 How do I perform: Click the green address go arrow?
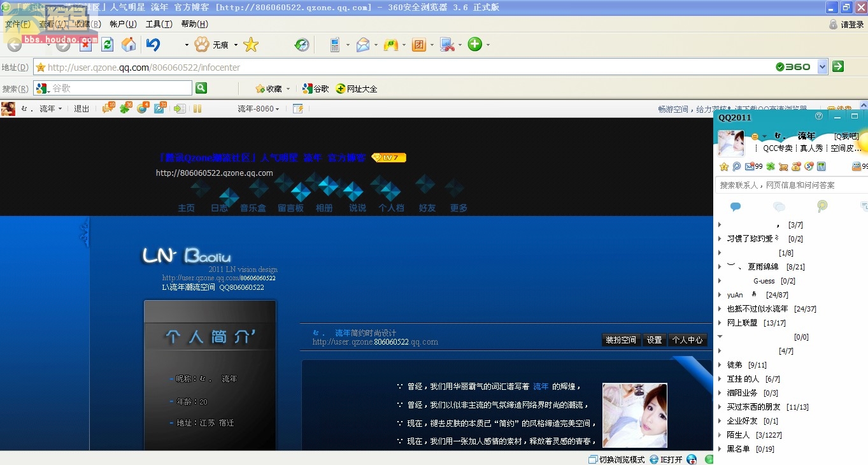pos(838,66)
